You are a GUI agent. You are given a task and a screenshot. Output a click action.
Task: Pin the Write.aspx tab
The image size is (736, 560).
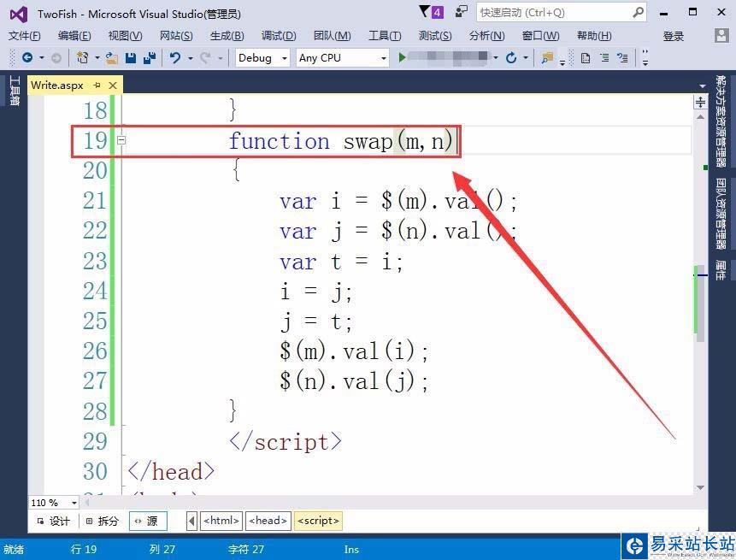(x=97, y=85)
